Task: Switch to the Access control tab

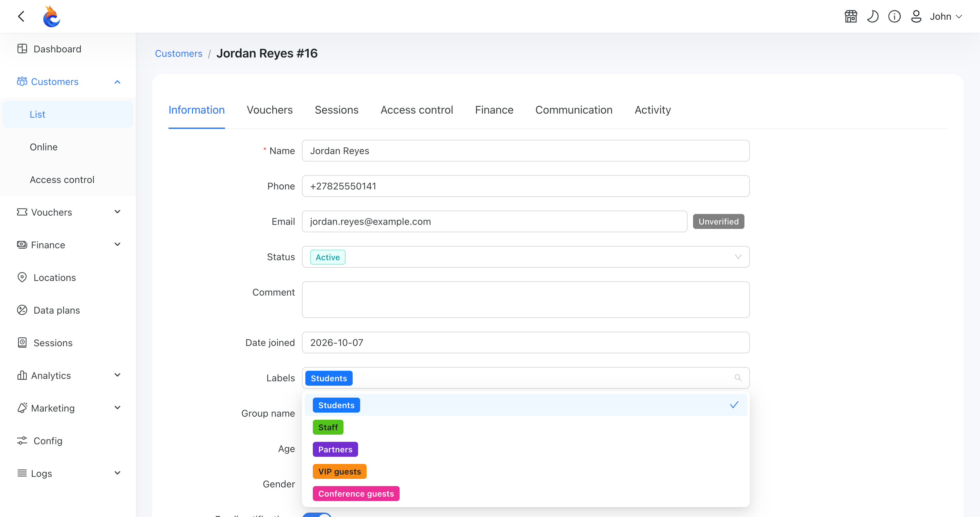Action: pos(417,110)
